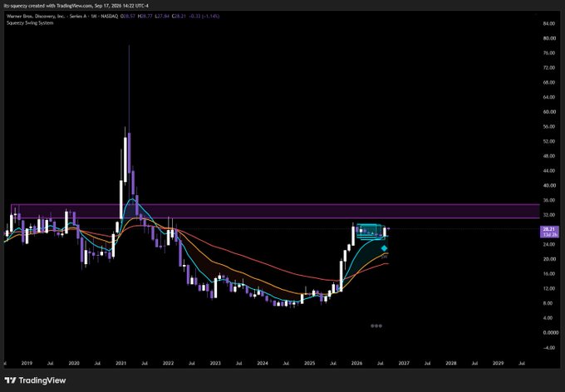565x392 pixels.
Task: Click the high value H28.77 in the legend
Action: pyautogui.click(x=145, y=17)
